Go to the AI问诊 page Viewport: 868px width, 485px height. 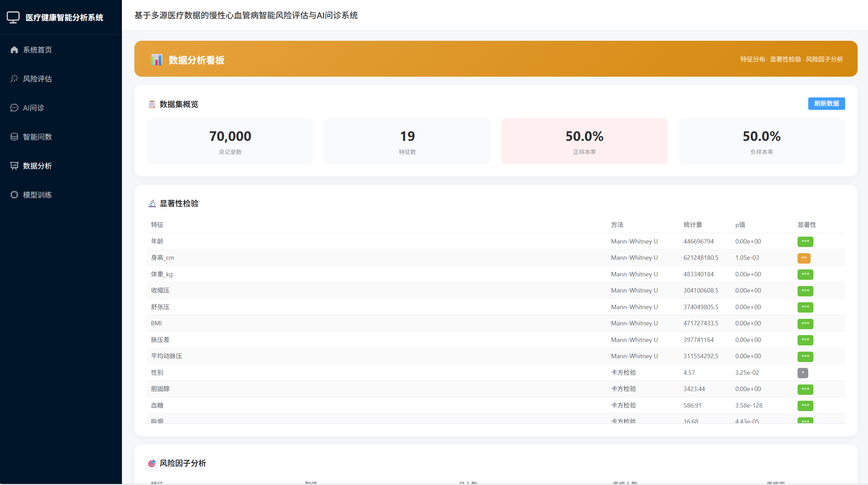tap(61, 108)
